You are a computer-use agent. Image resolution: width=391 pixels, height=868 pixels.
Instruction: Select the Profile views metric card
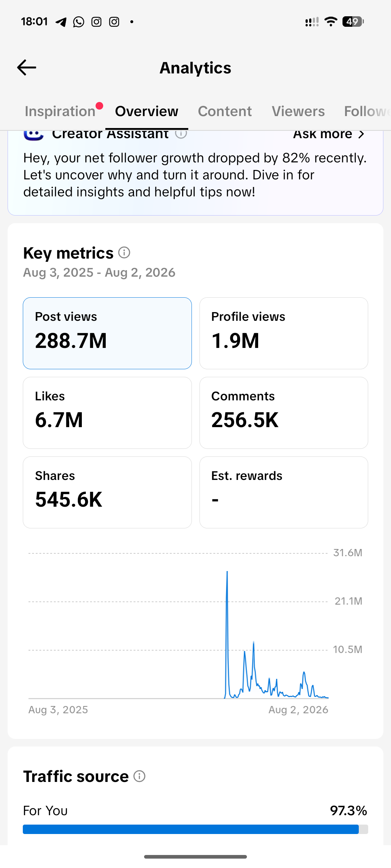pyautogui.click(x=284, y=333)
